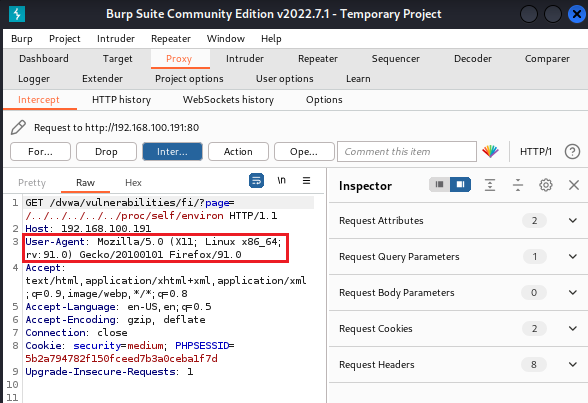The height and width of the screenshot is (403, 588).
Task: Click the blue close window button
Action: coord(577,15)
